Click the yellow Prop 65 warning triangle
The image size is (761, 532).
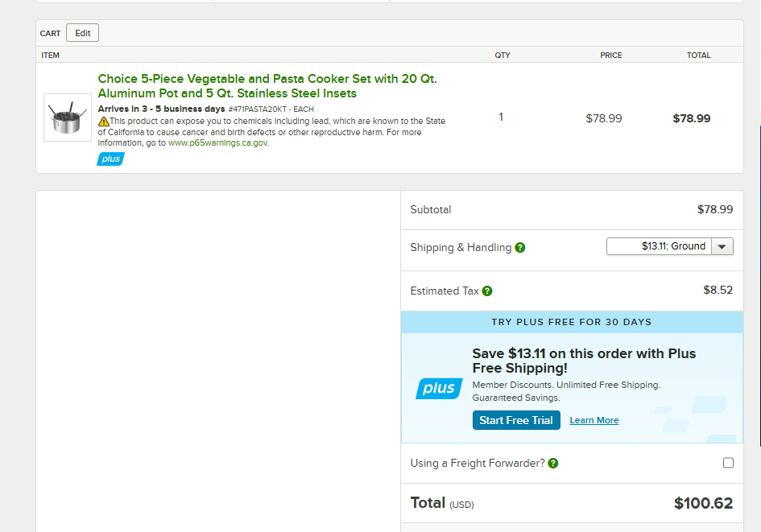(x=103, y=122)
